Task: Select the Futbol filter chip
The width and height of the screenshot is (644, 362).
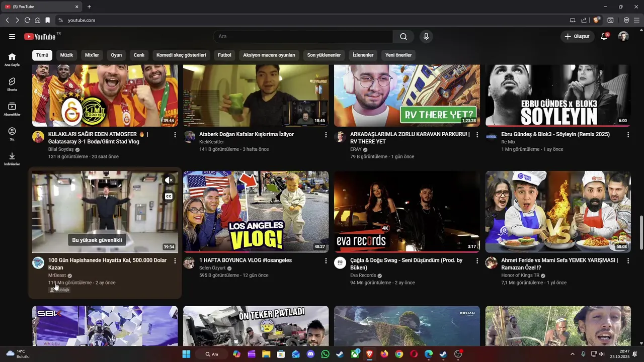Action: point(224,55)
